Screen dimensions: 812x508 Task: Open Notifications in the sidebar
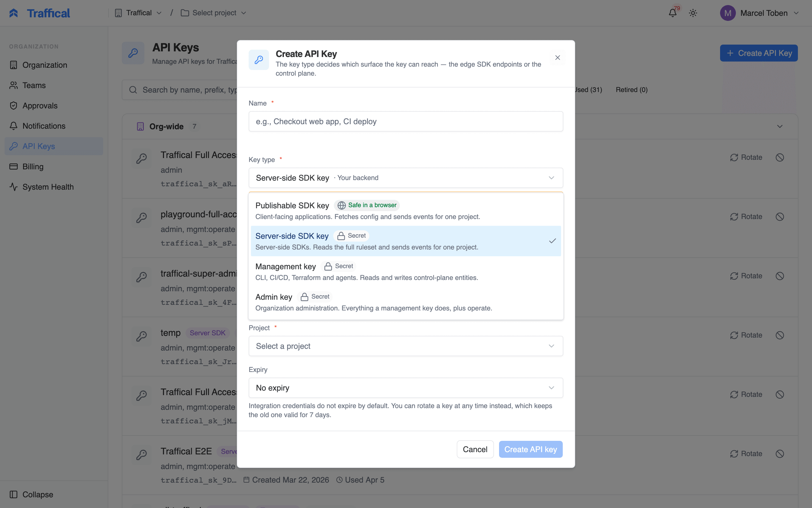[54, 126]
